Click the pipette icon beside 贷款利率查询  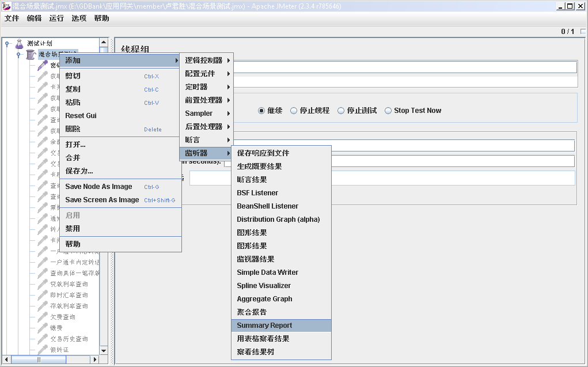click(x=43, y=284)
